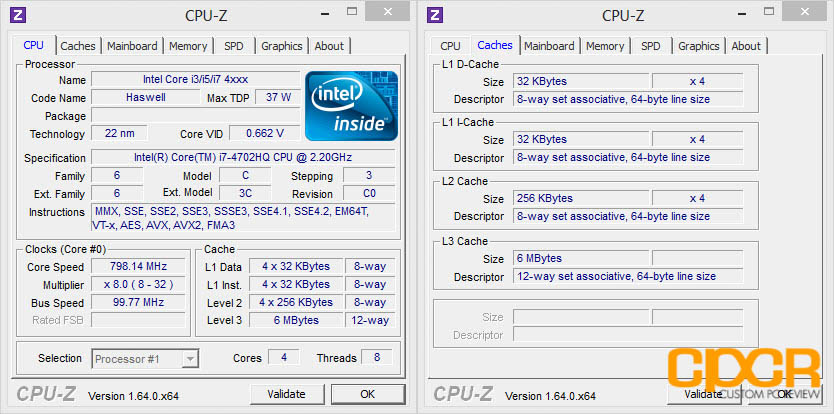The height and width of the screenshot is (414, 834).
Task: Select the SPD tab in left CPU-Z window
Action: (x=233, y=46)
